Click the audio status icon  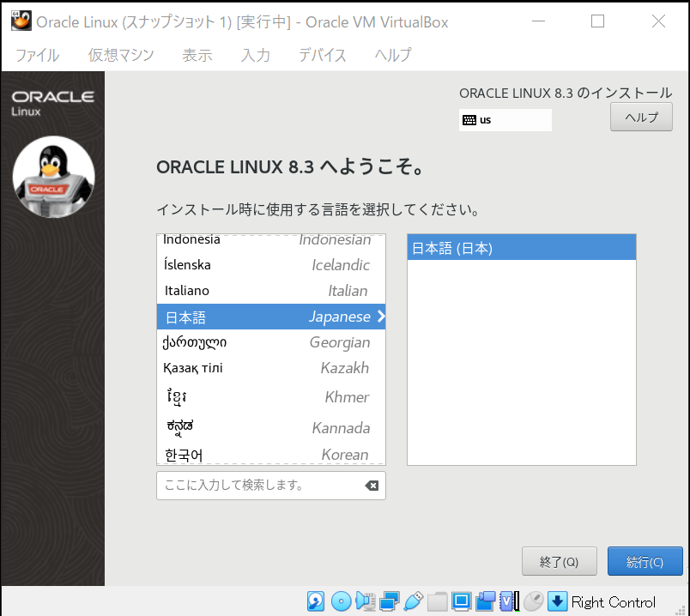(366, 601)
